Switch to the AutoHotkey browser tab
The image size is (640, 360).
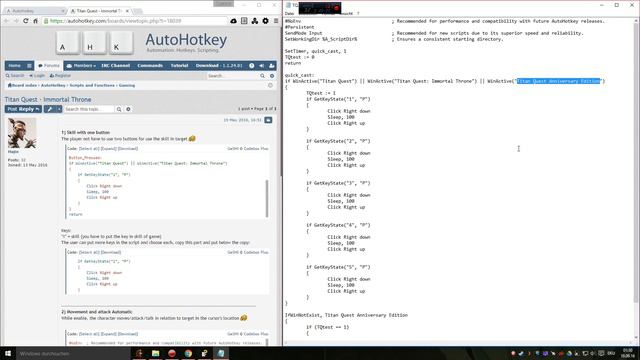35,11
